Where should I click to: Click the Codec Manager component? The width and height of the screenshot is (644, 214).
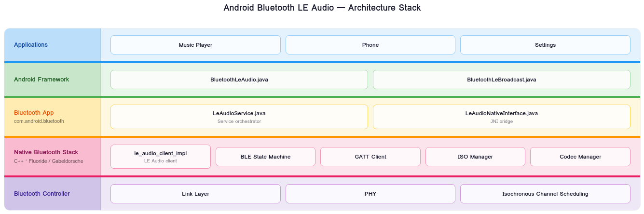[580, 157]
